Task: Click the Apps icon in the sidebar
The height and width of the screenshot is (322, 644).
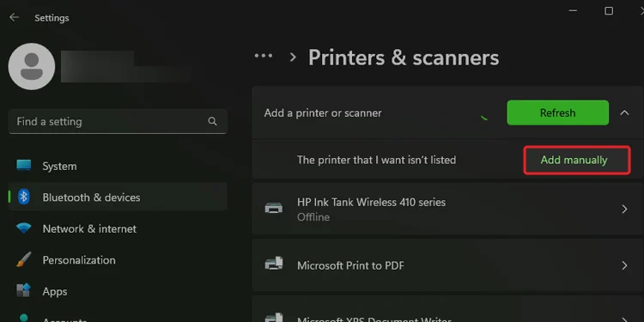Action: point(24,291)
